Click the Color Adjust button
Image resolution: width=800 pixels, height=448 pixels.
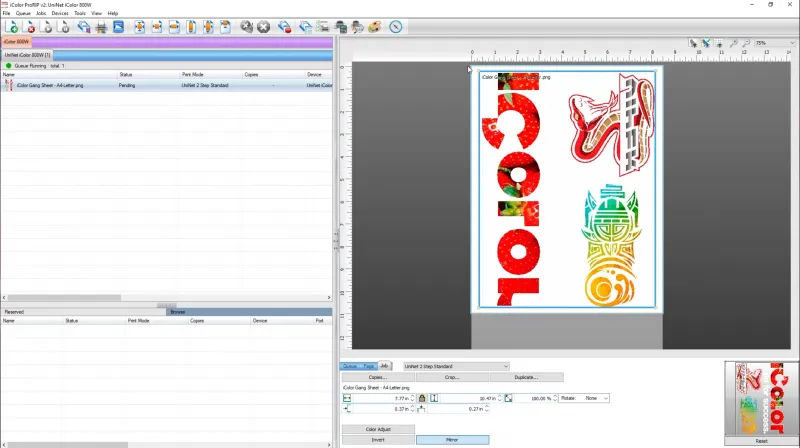[x=378, y=429]
